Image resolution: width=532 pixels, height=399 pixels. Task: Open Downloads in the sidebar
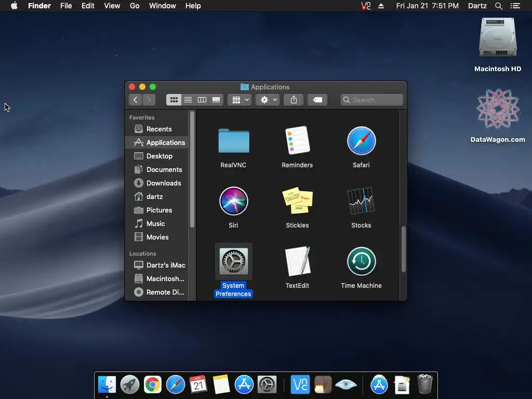tap(157, 183)
